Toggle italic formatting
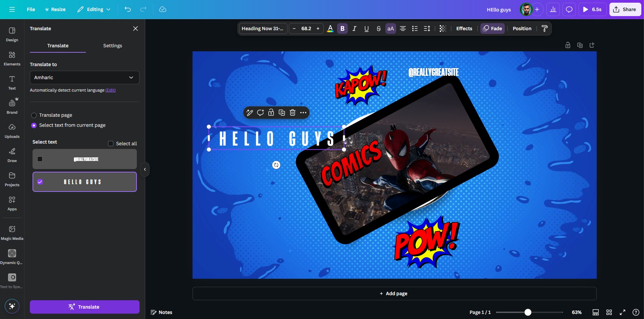This screenshot has height=319, width=644. point(354,29)
